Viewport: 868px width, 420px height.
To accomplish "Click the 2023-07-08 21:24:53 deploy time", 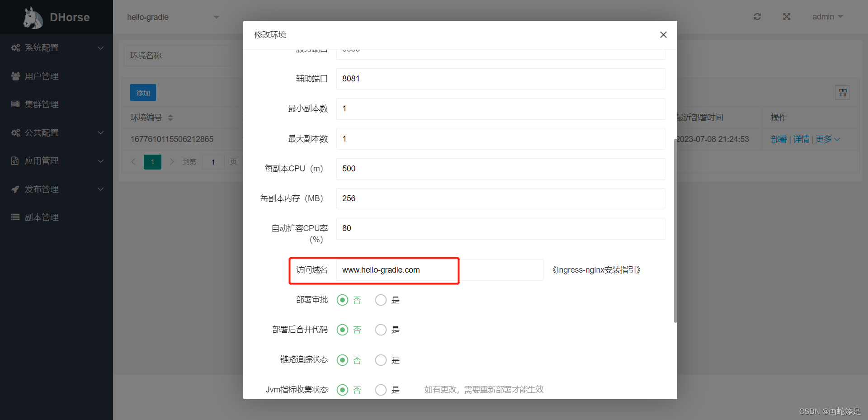I will [713, 139].
